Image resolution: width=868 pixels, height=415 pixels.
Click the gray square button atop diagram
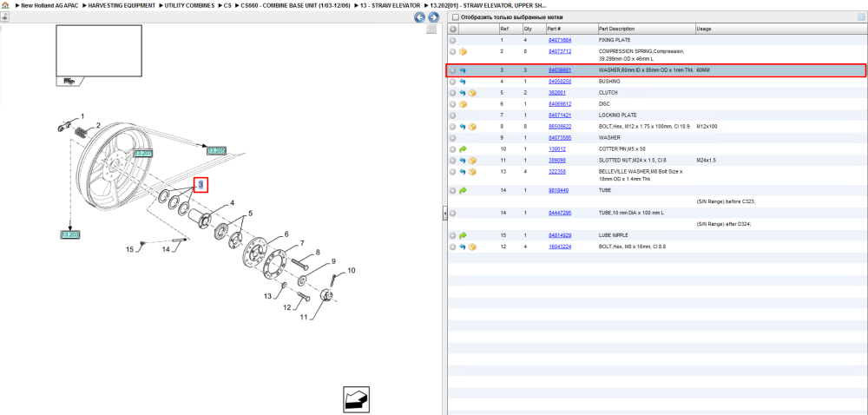click(431, 30)
